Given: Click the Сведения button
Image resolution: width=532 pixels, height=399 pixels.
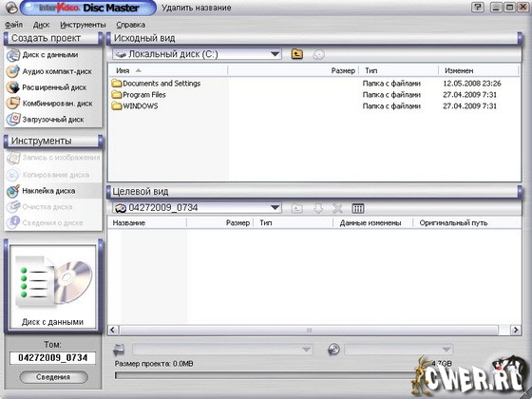Looking at the screenshot, I should [53, 377].
